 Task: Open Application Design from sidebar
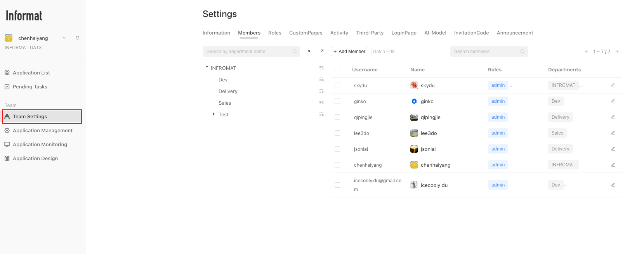click(x=35, y=158)
